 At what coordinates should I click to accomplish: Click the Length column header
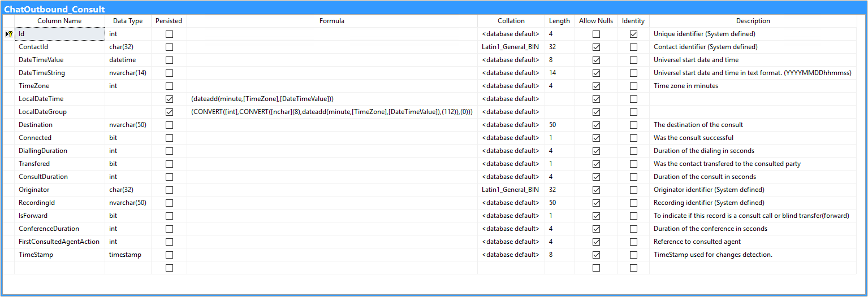click(559, 21)
